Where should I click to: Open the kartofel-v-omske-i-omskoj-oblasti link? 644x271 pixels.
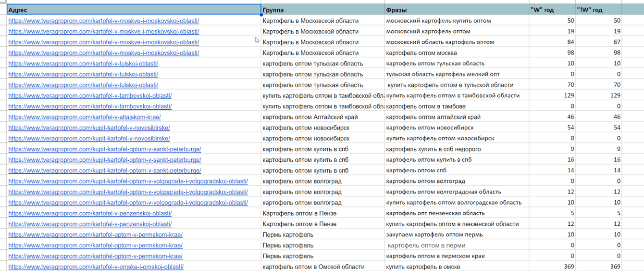(x=96, y=267)
